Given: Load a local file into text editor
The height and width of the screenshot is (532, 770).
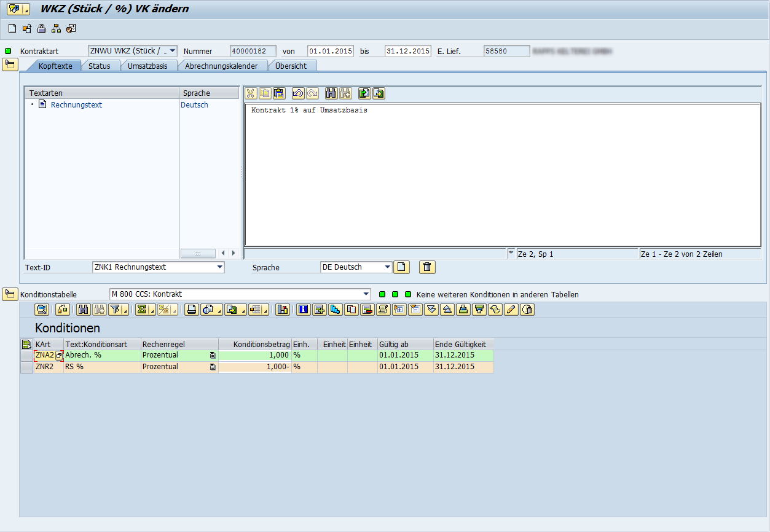Looking at the screenshot, I should [364, 93].
